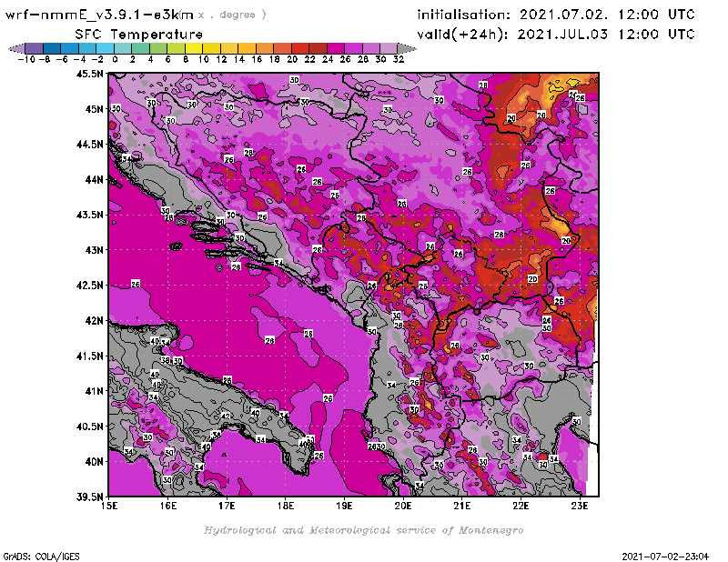Click the green legend swatch between 2 and 4
728x562 pixels.
(x=141, y=48)
